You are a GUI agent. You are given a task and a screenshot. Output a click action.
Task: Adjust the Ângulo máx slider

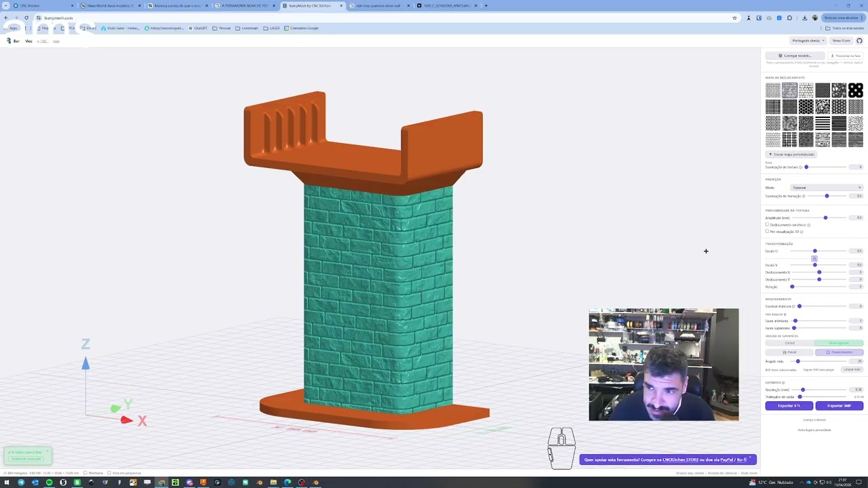coord(818,361)
